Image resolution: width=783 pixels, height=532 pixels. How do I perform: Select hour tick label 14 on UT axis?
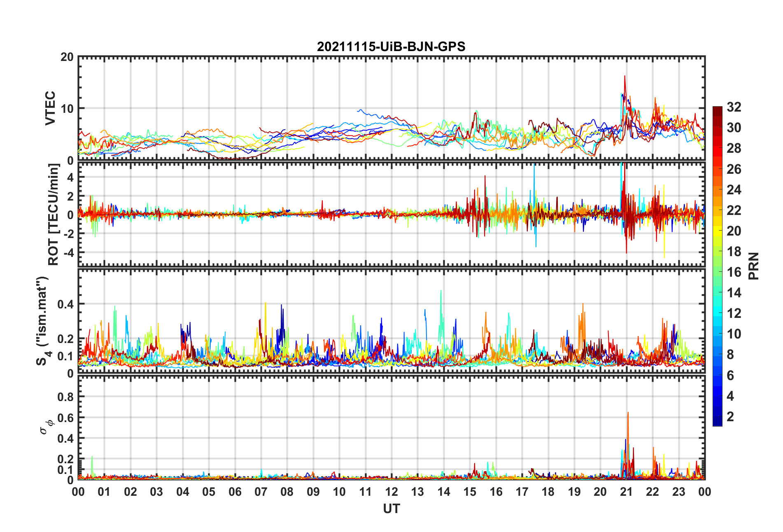coord(444,492)
